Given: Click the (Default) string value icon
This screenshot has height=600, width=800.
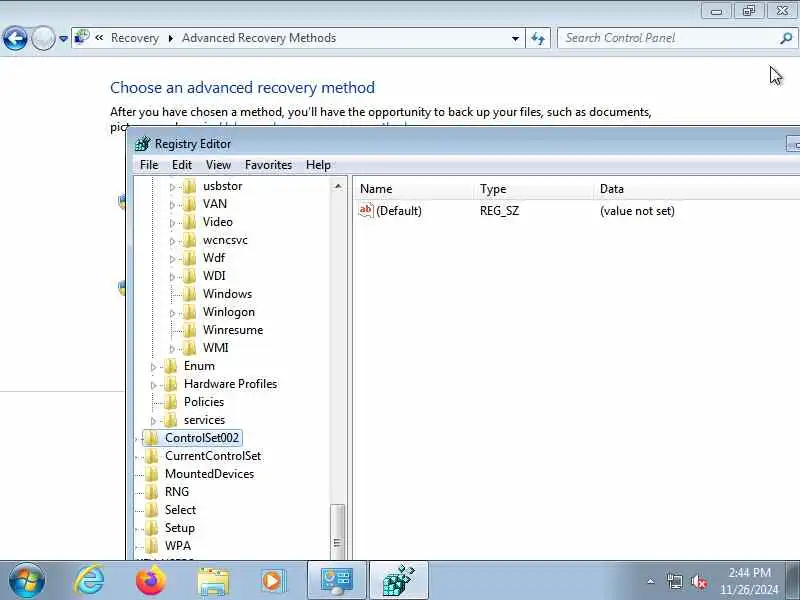Looking at the screenshot, I should [366, 210].
